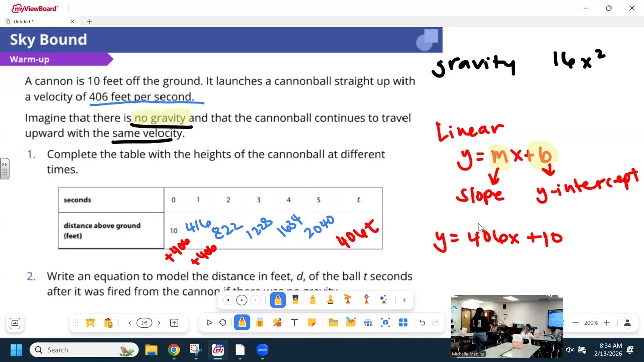This screenshot has height=362, width=644.
Task: Open the Snipping Tool from taskbar
Action: click(196, 350)
